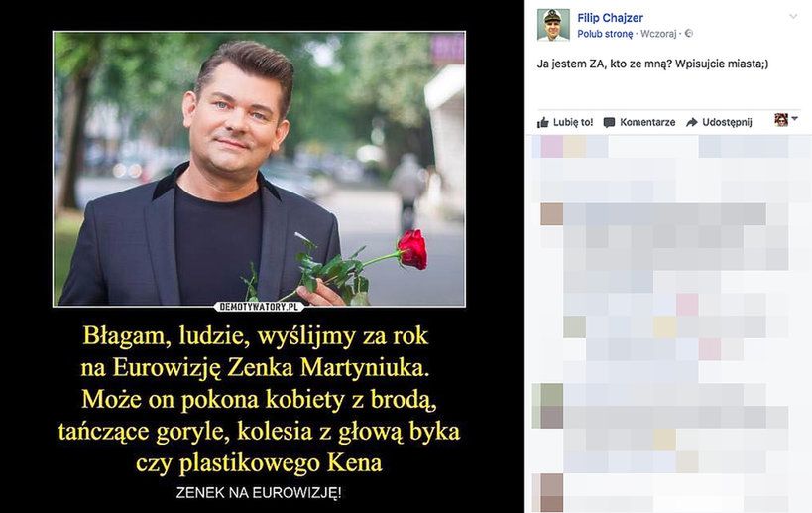This screenshot has height=513, width=812.
Task: Click the speech bubble icon beside Komentarze
Action: [609, 122]
